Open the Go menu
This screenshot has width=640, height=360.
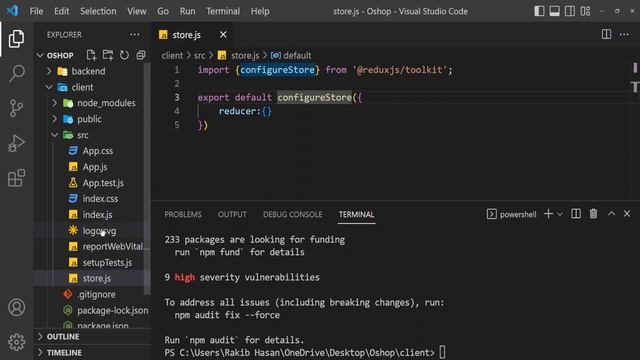coord(163,11)
